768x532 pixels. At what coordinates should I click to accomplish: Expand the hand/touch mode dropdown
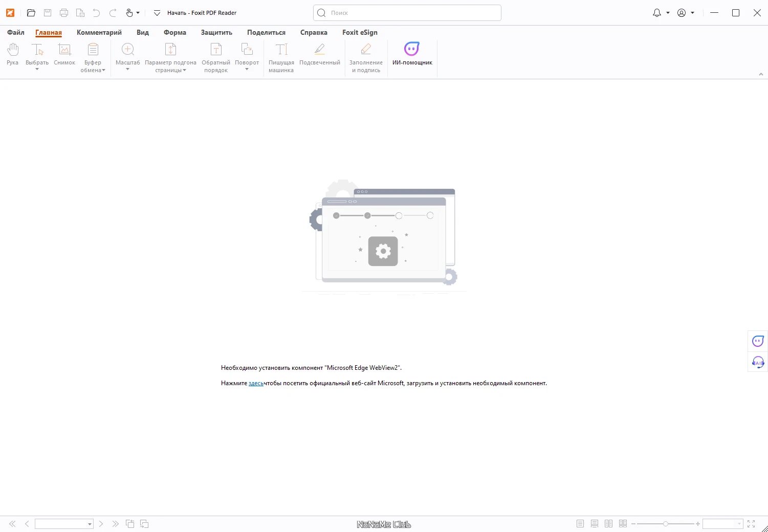point(138,13)
